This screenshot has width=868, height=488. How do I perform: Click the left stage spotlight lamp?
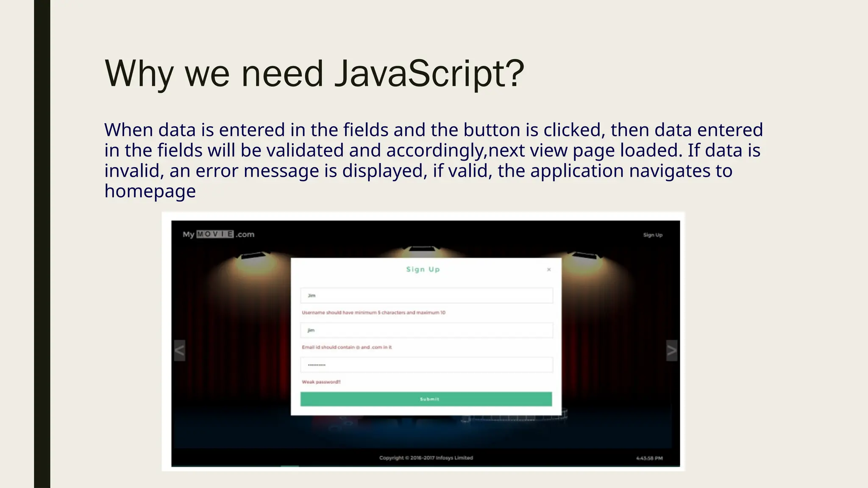(253, 256)
